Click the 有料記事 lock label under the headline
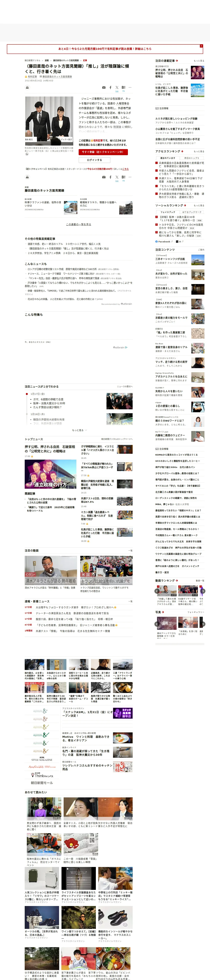Screen dimensions: 210x980 coord(31,76)
